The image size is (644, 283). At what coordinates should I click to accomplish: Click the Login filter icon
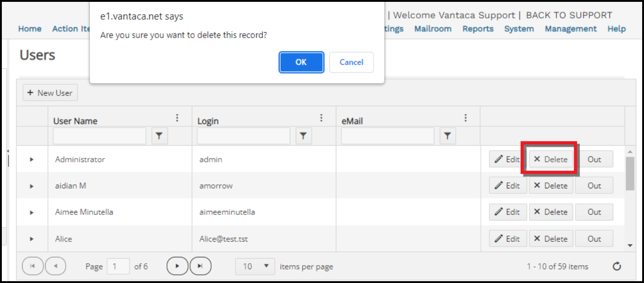coord(303,136)
